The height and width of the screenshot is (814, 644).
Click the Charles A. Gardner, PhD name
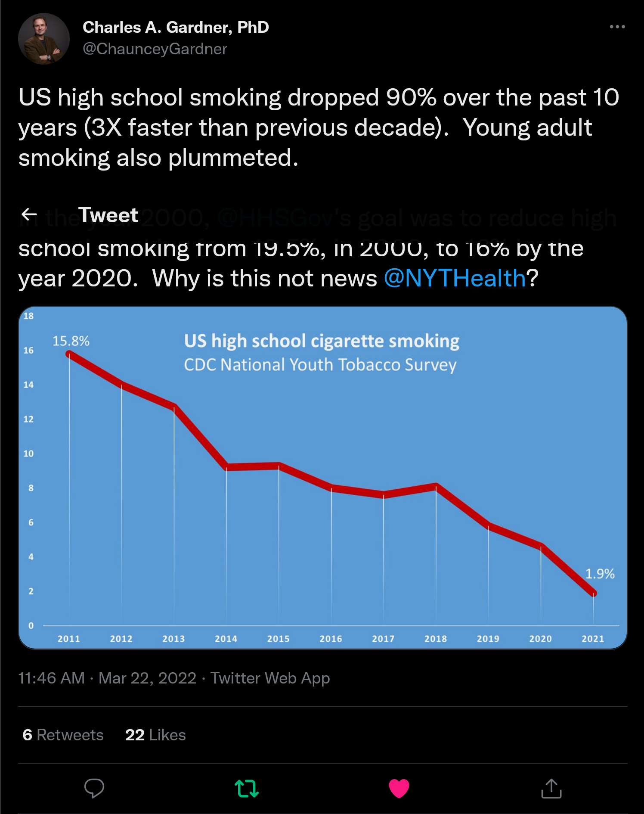[x=176, y=27]
